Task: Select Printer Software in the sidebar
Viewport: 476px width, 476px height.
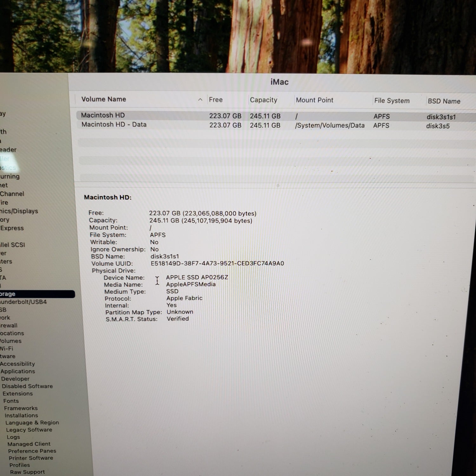Action: (x=31, y=458)
